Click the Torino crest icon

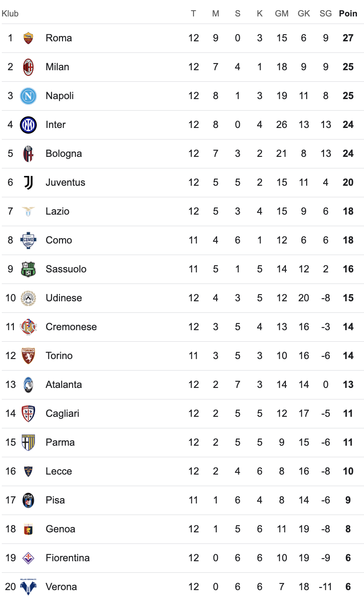[28, 356]
